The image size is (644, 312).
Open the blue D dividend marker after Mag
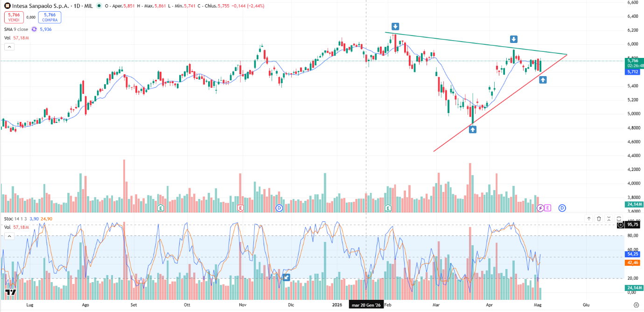[562, 207]
